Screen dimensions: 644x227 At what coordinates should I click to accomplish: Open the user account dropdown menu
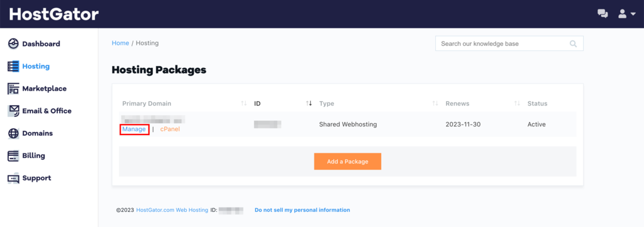pos(627,14)
